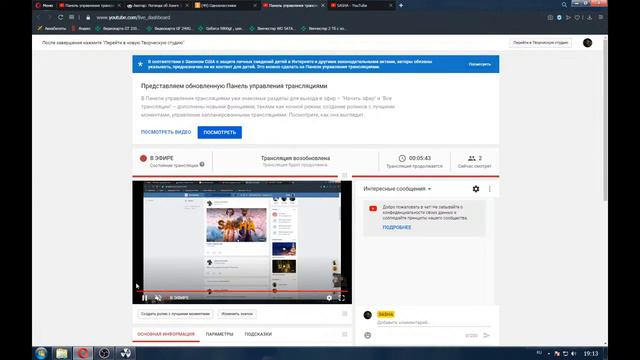
Task: Click the В ЭФИРЕ live status indicator
Action: 157,158
